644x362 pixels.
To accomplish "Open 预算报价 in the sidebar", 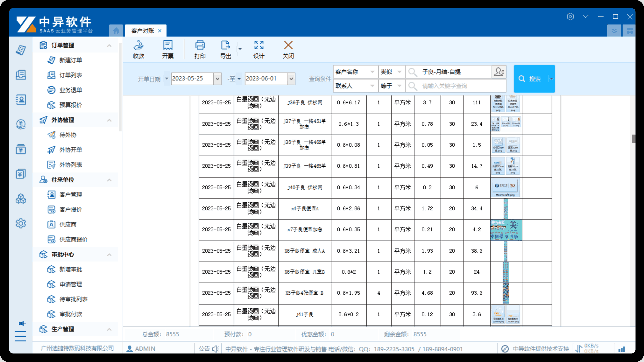I will [x=71, y=105].
